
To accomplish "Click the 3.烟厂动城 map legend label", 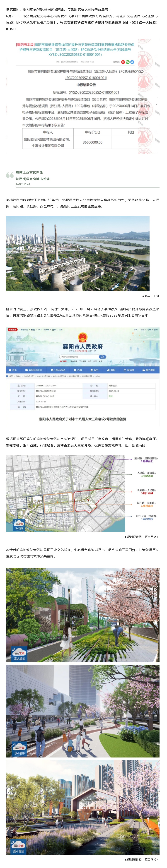I will 147,493.
